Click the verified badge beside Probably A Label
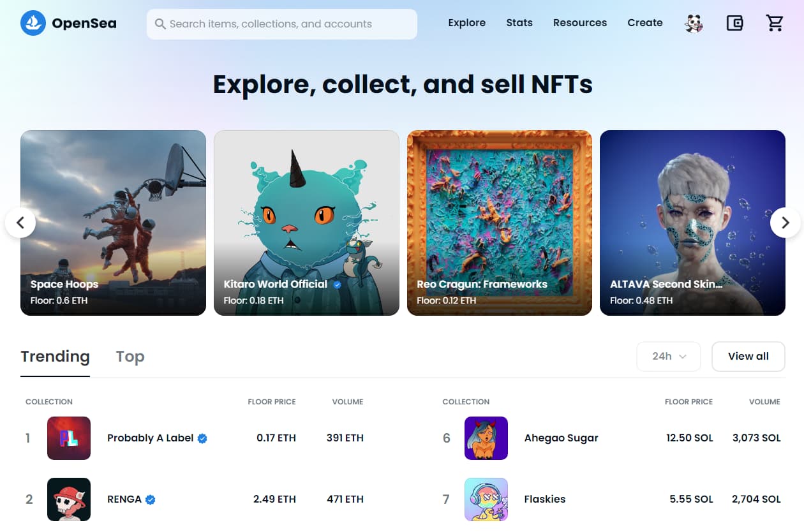Screen dimensions: 804x532 202,438
